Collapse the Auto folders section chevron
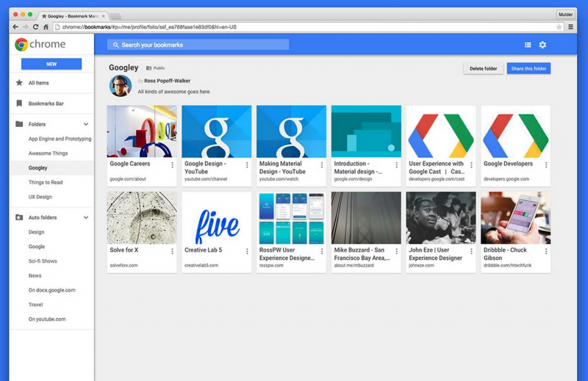The width and height of the screenshot is (588, 381). (86, 217)
